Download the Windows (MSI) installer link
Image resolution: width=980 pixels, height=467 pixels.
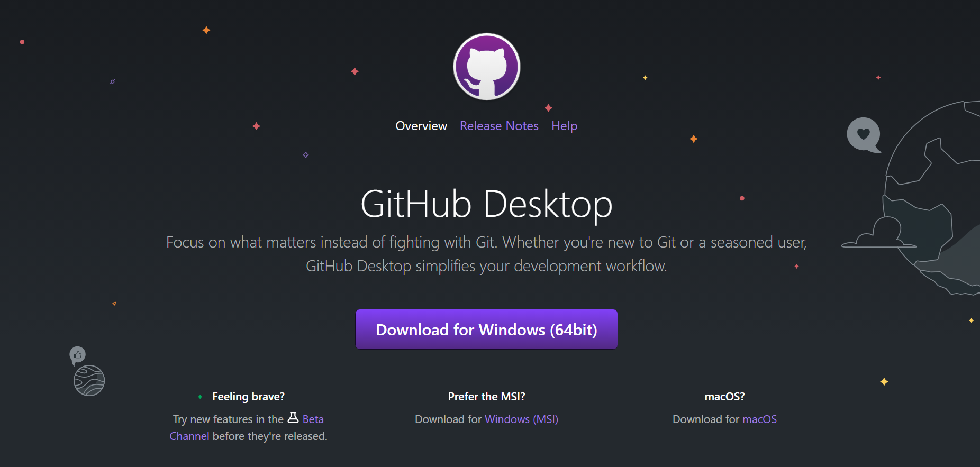pos(521,419)
